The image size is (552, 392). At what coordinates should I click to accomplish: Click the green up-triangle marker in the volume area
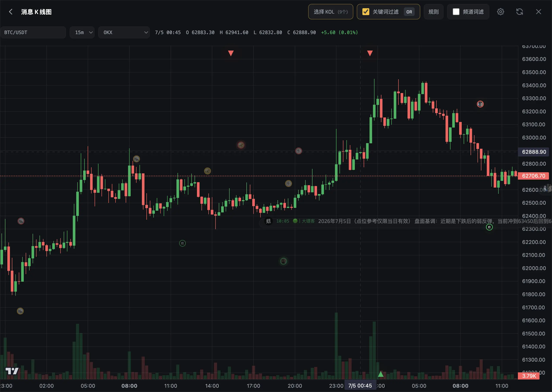pyautogui.click(x=381, y=374)
